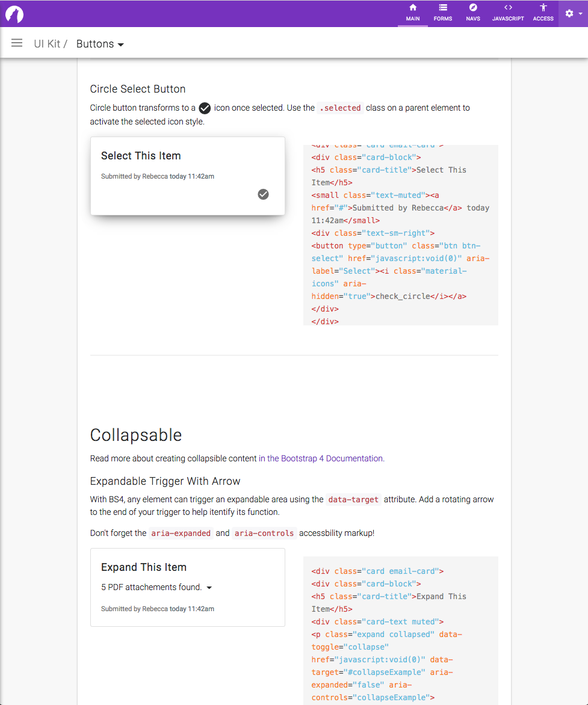Click the 'text-sm-right' div code line
Viewport: 588px width, 705px height.
click(373, 233)
